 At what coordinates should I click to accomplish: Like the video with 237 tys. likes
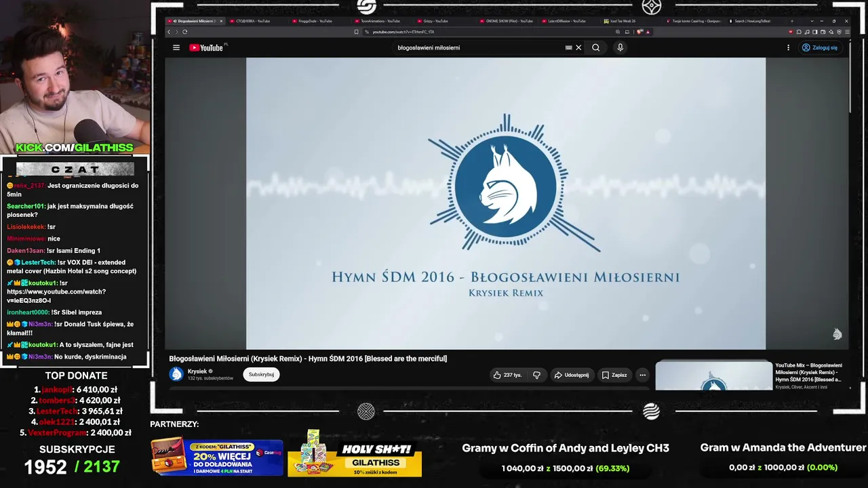[x=507, y=375]
